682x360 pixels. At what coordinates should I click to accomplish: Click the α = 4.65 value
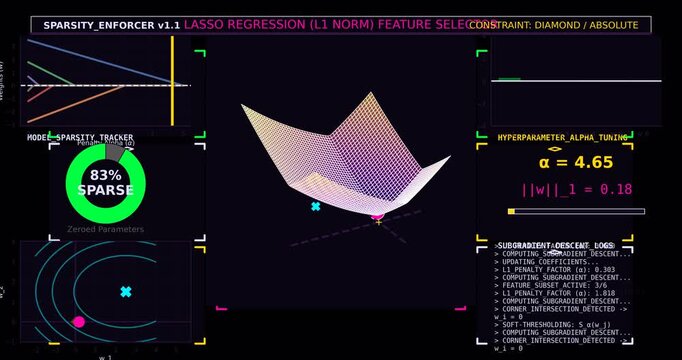point(576,163)
